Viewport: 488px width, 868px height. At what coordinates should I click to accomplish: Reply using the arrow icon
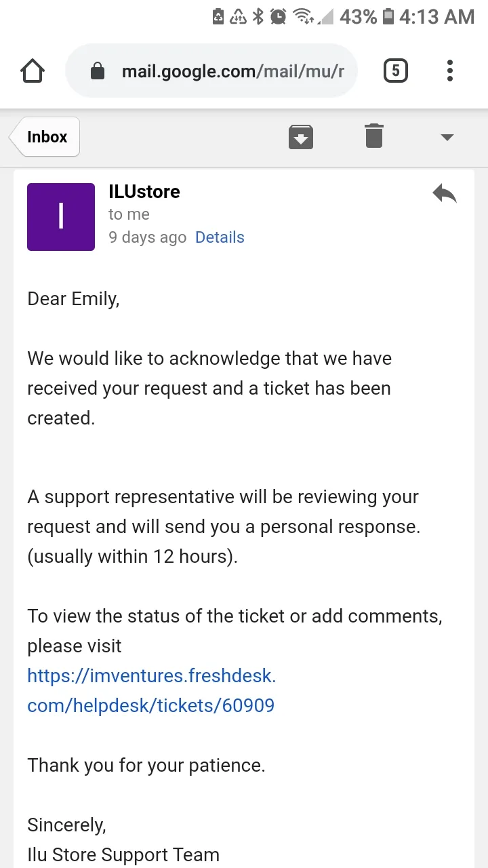[445, 193]
